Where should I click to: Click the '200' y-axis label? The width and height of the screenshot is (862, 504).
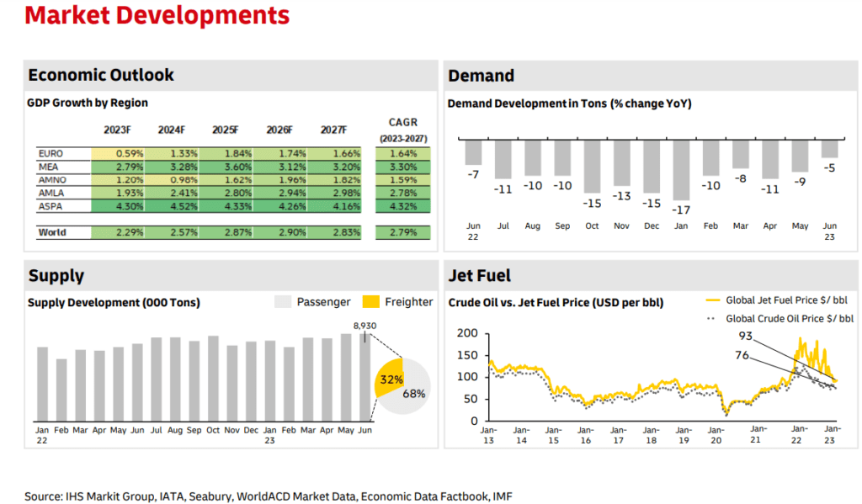[467, 333]
